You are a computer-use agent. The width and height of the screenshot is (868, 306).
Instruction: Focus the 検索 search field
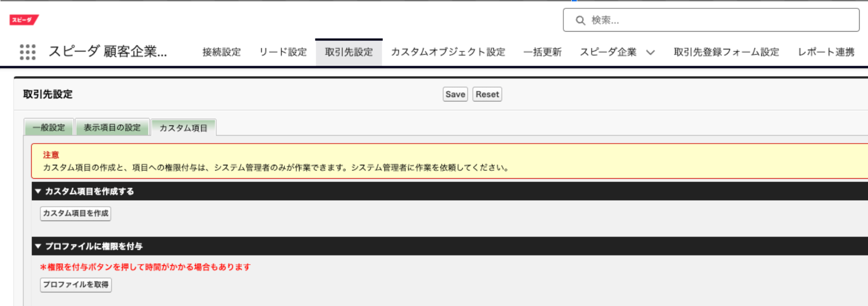tap(711, 20)
